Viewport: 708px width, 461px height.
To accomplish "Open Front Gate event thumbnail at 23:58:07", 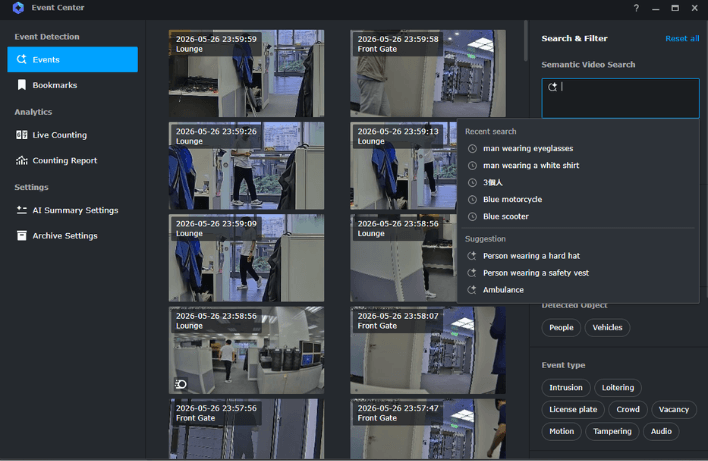I will (x=428, y=350).
